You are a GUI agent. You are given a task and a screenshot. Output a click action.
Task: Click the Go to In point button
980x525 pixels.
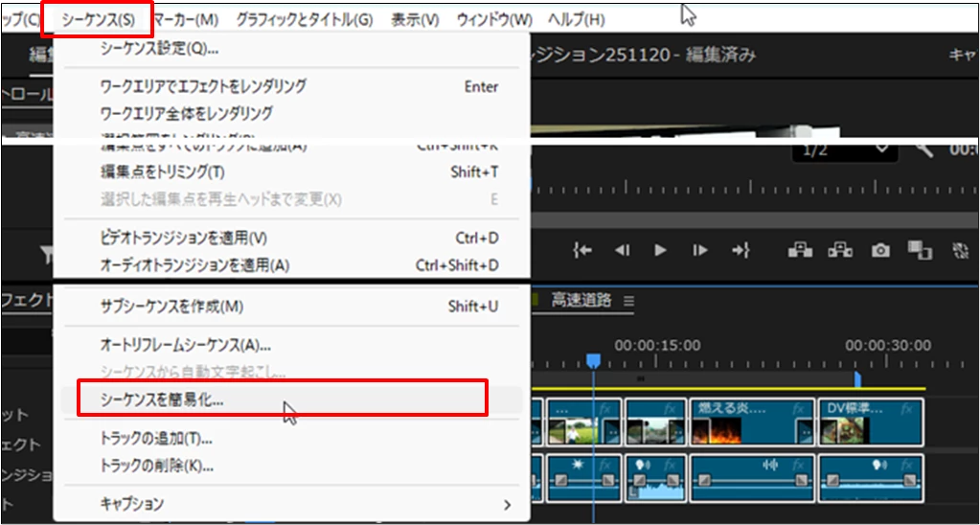click(582, 251)
